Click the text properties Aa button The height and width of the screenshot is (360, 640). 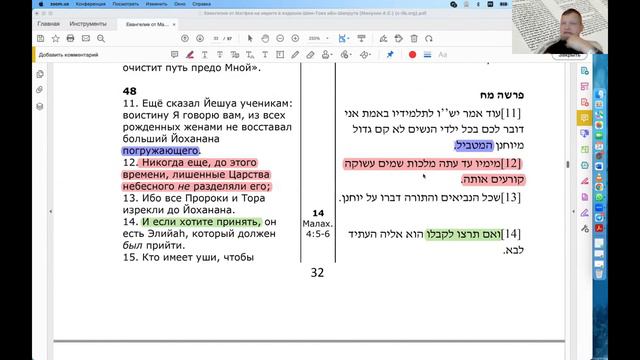pyautogui.click(x=442, y=54)
